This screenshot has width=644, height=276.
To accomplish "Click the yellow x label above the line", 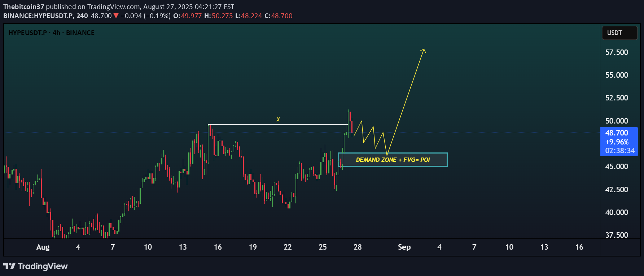I will point(278,119).
